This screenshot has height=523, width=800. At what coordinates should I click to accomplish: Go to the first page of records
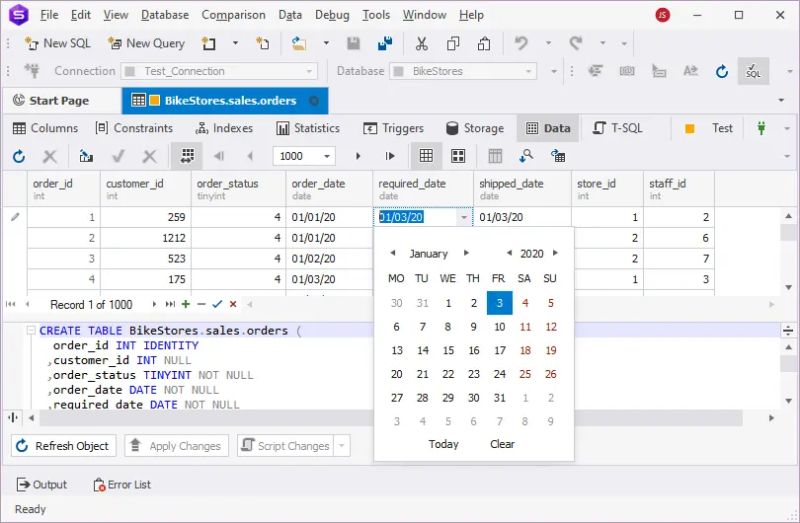(x=219, y=156)
